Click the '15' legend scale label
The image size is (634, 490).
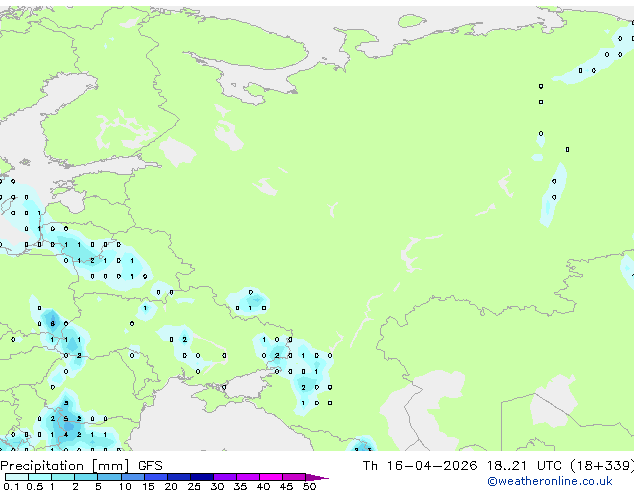click(x=148, y=486)
